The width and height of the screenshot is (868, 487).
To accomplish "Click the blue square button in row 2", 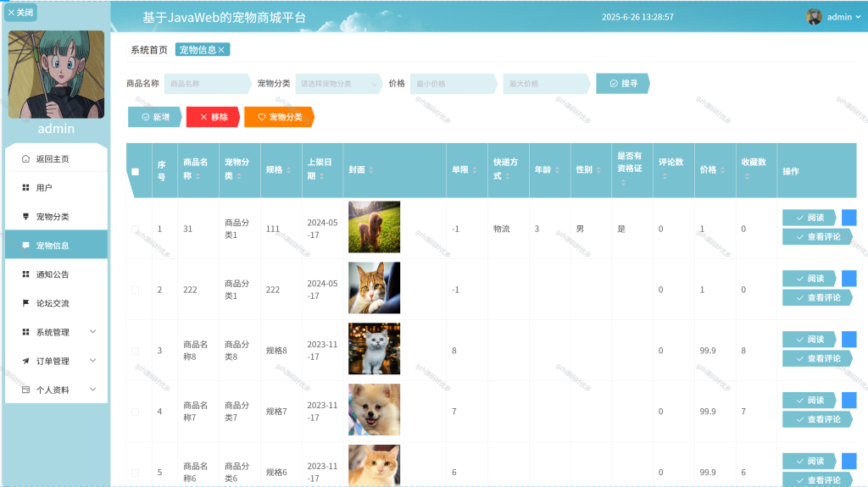I will (x=849, y=279).
